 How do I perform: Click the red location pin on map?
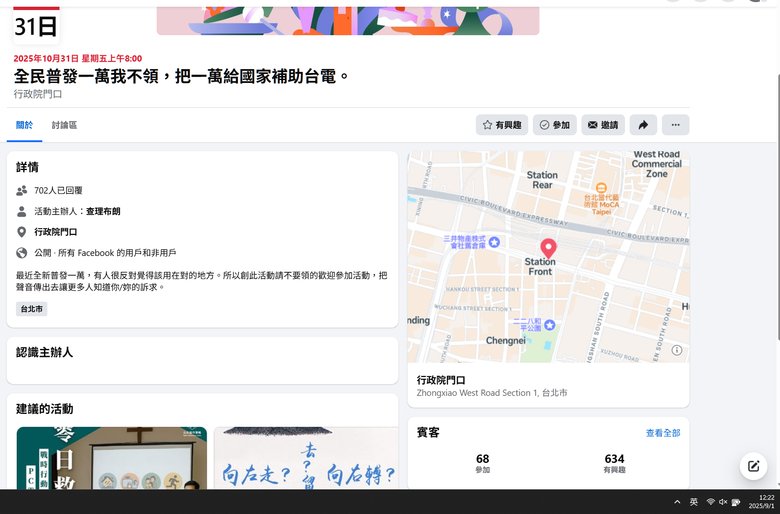point(548,247)
